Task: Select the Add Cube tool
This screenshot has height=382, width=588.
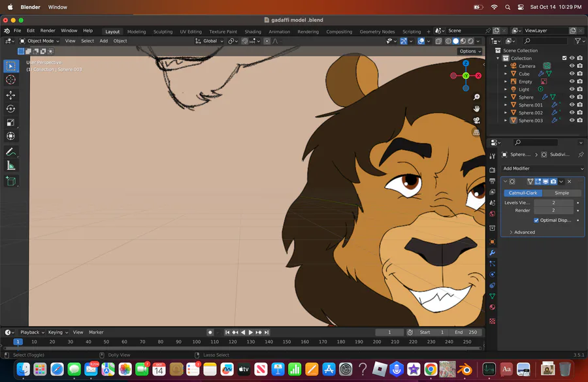Action: coord(10,181)
